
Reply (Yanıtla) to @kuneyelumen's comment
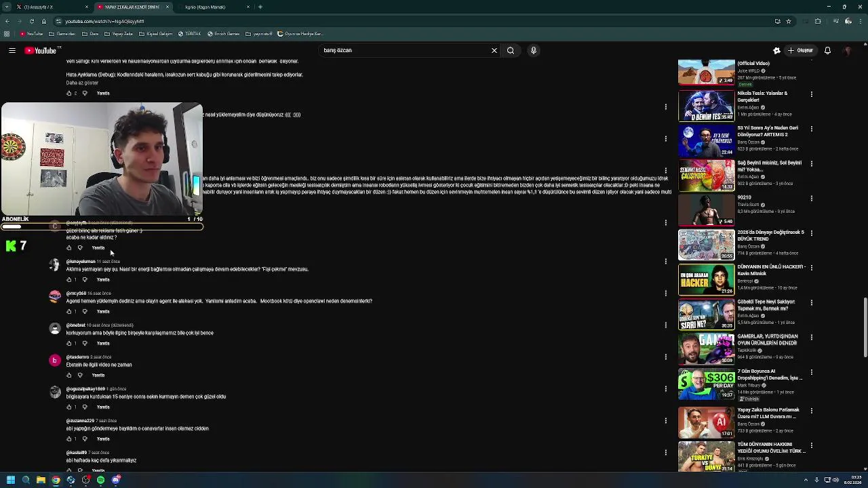tap(103, 279)
